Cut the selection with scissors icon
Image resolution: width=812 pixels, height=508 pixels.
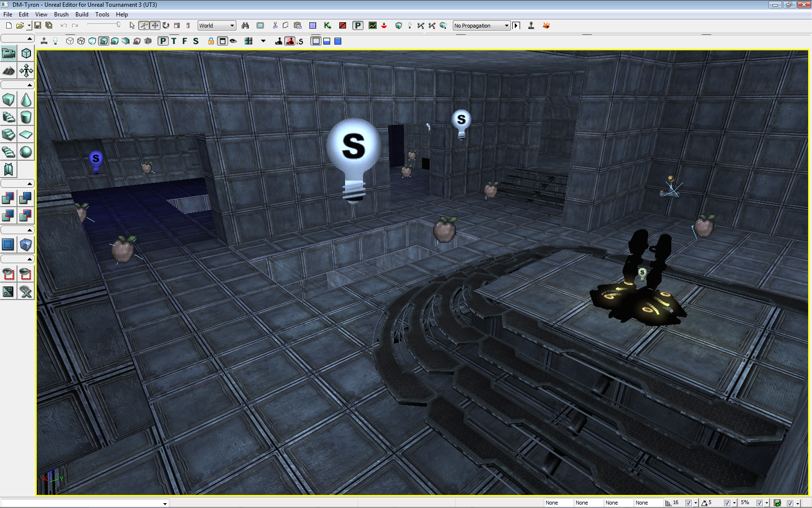pyautogui.click(x=275, y=26)
